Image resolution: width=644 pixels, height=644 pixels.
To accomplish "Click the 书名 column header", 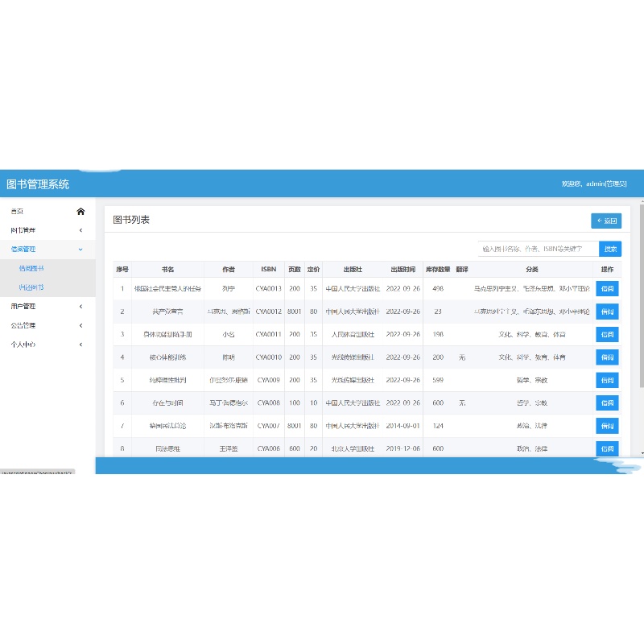I will [x=167, y=270].
